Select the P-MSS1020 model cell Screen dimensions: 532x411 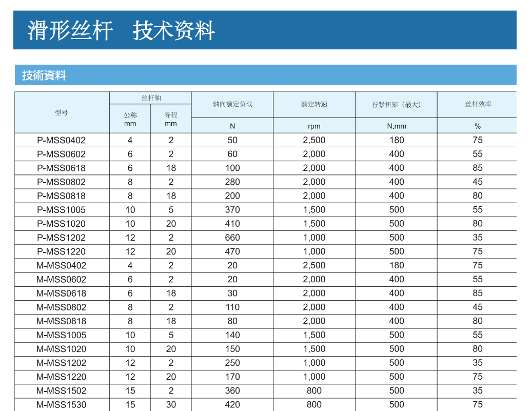62,224
